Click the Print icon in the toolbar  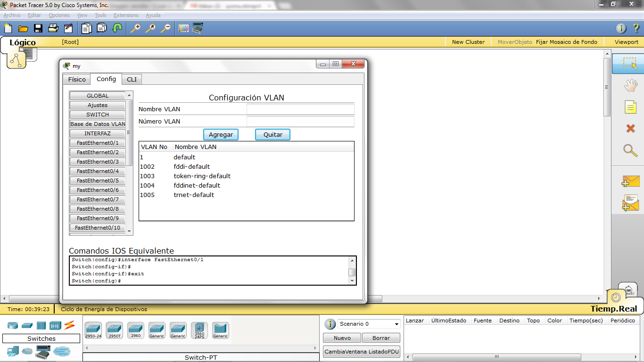click(53, 28)
